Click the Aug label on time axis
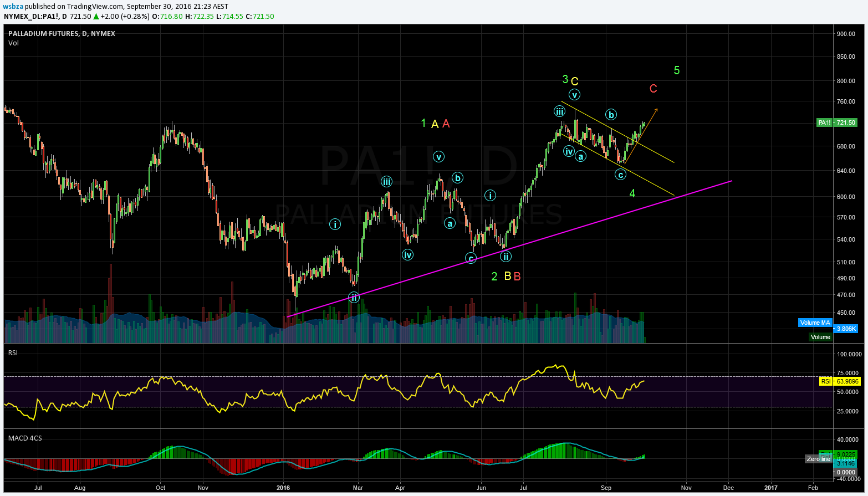 [80, 488]
